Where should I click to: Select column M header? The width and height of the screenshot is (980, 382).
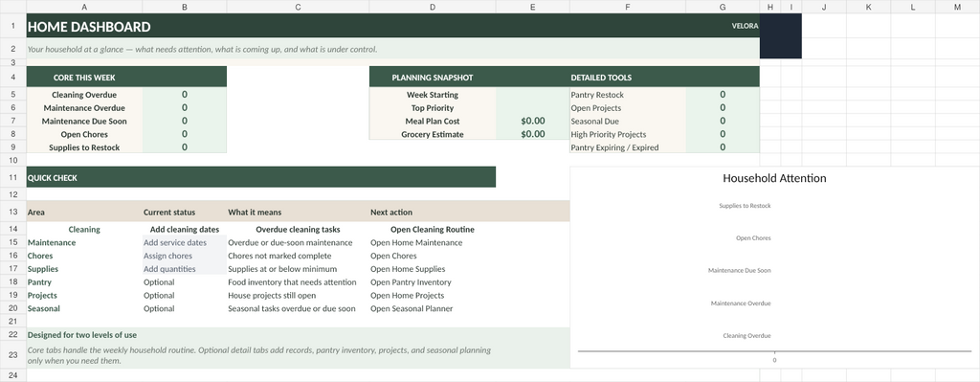pyautogui.click(x=957, y=7)
